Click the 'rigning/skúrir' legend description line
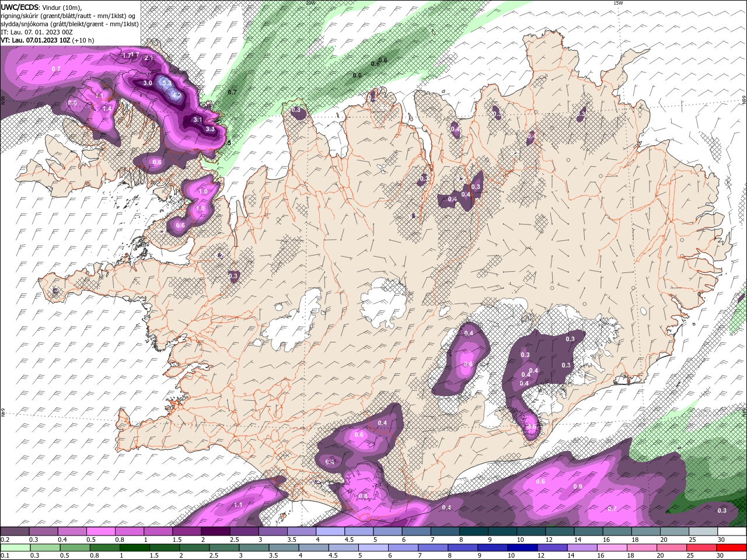 pyautogui.click(x=68, y=15)
